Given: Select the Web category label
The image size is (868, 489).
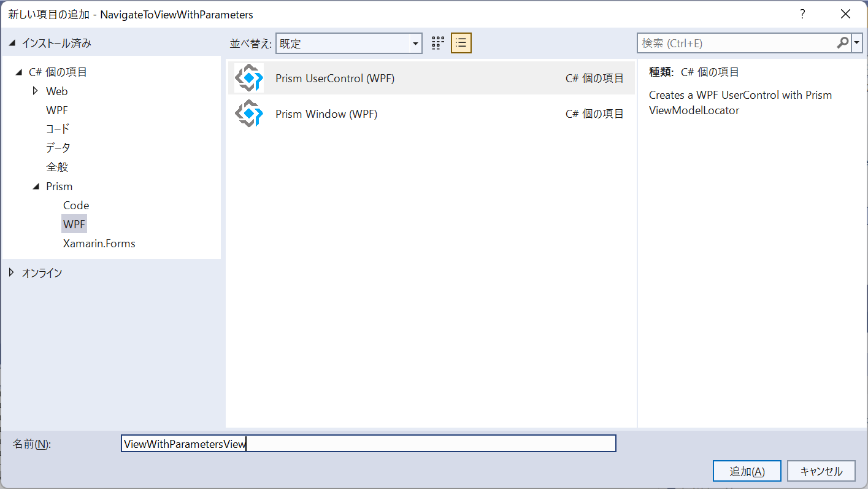Looking at the screenshot, I should tap(57, 91).
